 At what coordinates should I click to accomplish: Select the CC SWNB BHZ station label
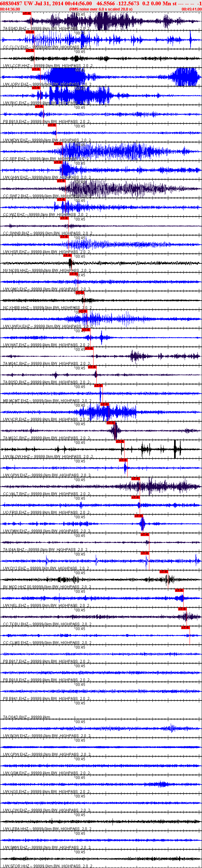point(47,233)
